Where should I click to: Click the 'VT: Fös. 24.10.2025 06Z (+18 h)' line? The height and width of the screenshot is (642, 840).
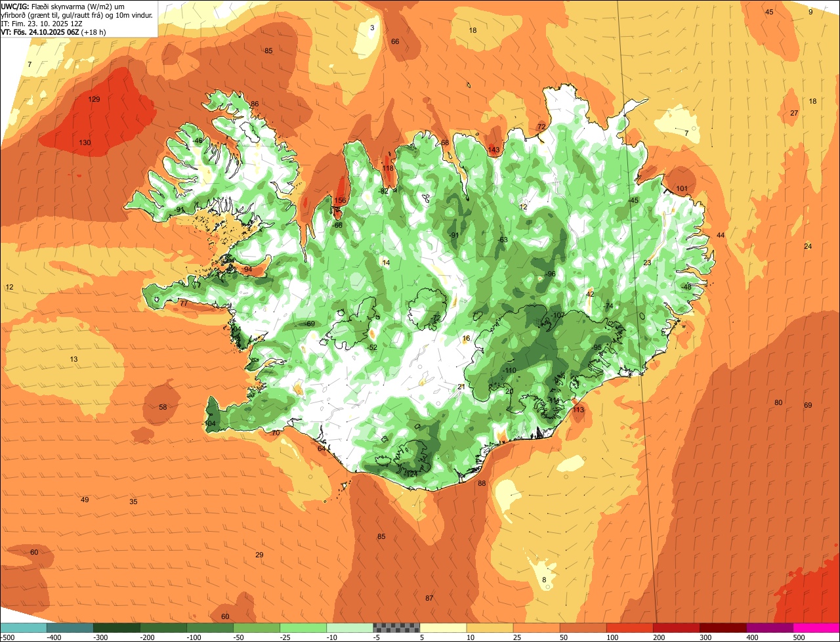click(x=53, y=32)
